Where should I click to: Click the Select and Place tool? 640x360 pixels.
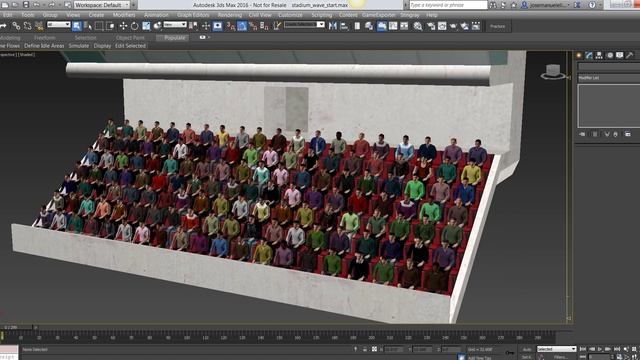click(157, 26)
